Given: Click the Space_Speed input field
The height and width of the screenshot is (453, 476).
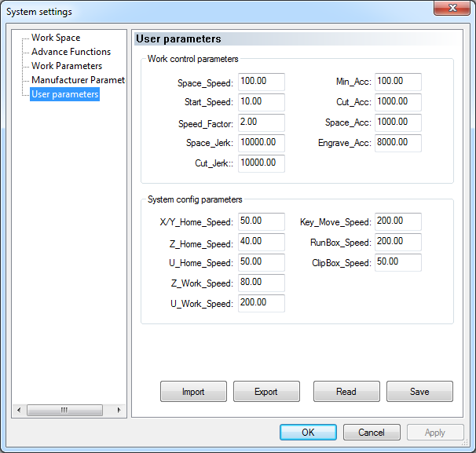Looking at the screenshot, I should coord(261,82).
